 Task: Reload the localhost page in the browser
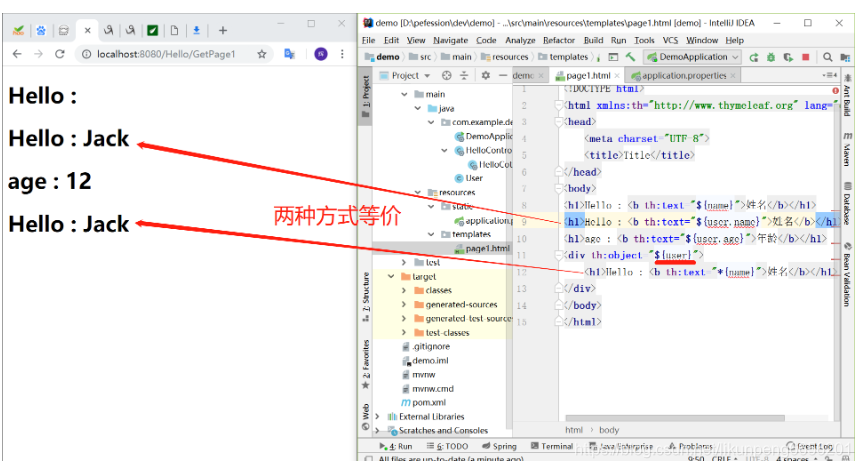(60, 54)
